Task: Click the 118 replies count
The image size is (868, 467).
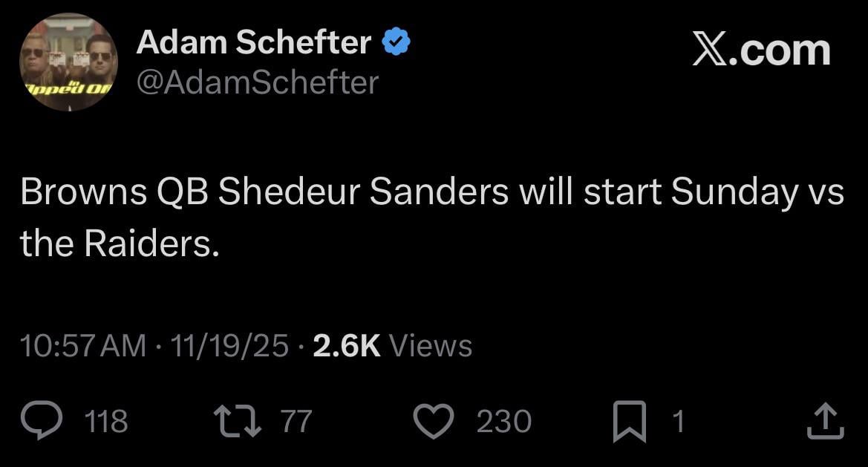Action: pos(105,421)
